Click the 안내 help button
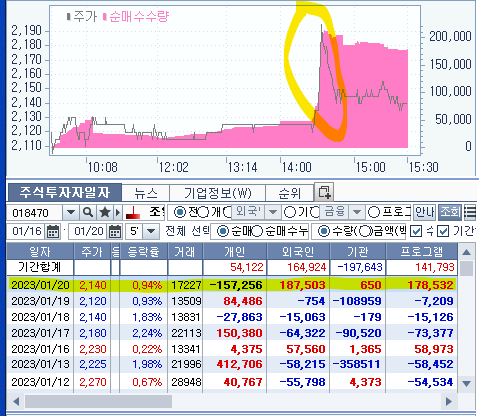Viewport: 479px width, 416px height. tap(424, 212)
